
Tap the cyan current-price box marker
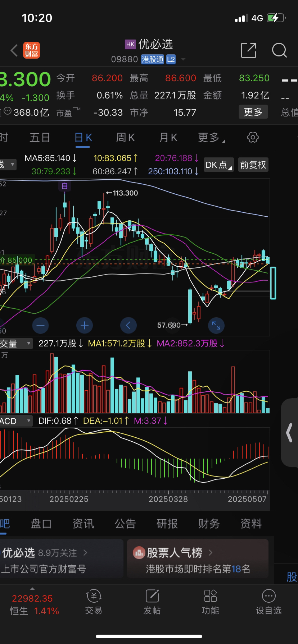(x=273, y=283)
